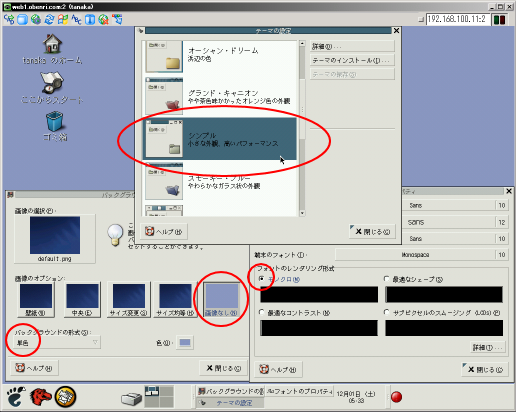516x412 pixels.
Task: Click the IP address field 192.168.100.11:2
Action: coord(458,19)
